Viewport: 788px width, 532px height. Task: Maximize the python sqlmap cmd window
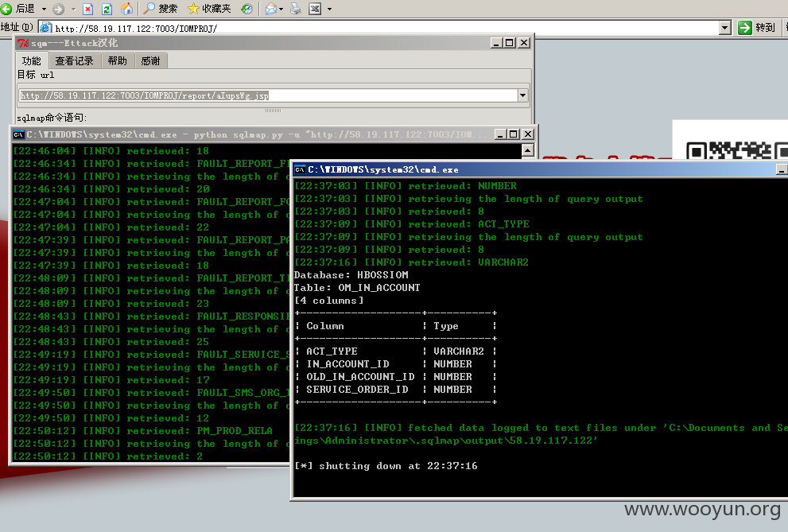tap(513, 134)
